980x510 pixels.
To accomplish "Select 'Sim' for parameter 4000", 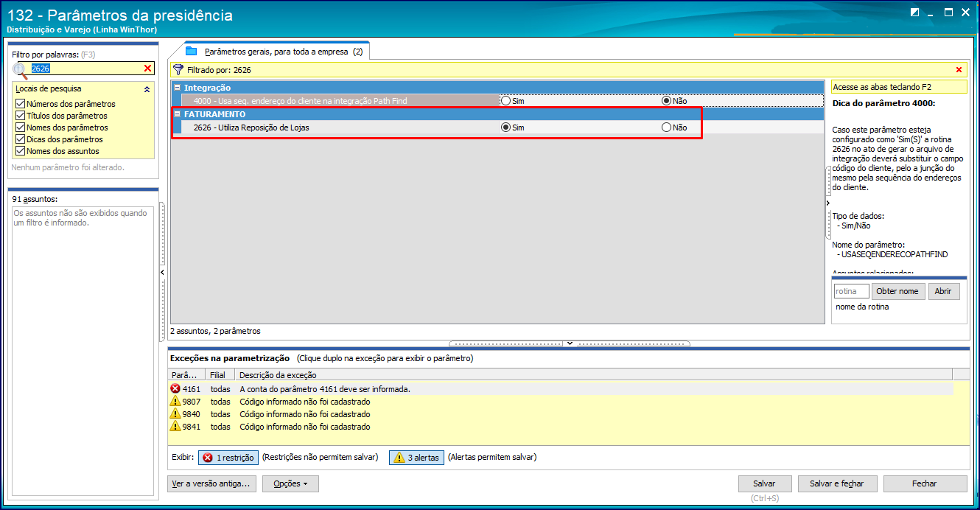I will pos(506,101).
